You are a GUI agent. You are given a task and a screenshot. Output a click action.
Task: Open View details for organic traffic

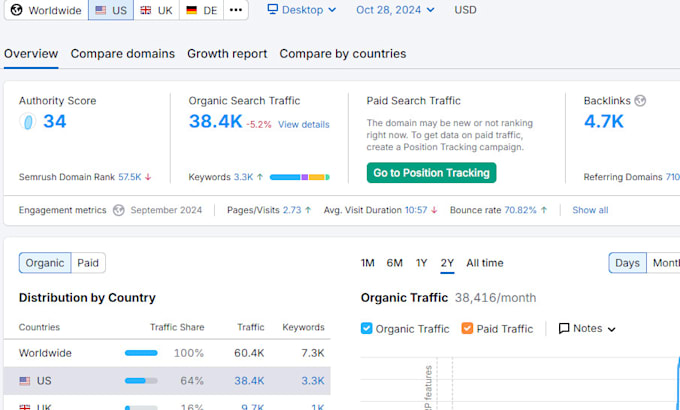304,125
